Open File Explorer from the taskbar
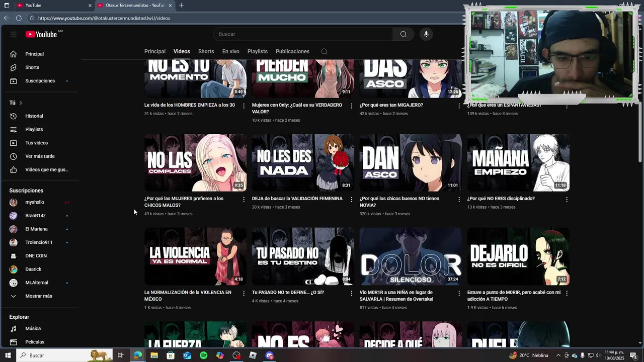The image size is (644, 362). [154, 355]
